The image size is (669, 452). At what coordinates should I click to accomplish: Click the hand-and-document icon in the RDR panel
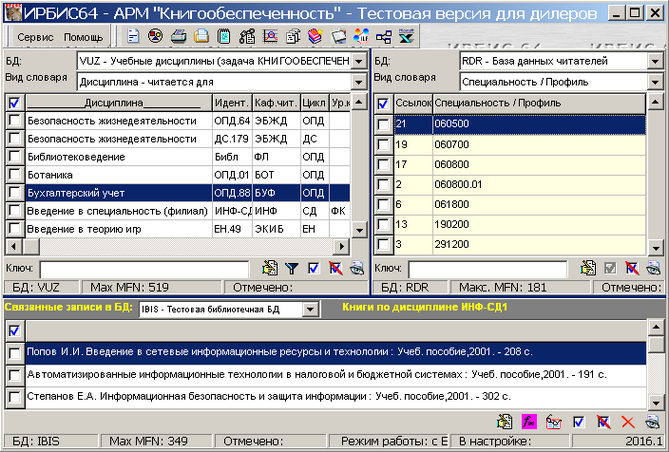[588, 268]
